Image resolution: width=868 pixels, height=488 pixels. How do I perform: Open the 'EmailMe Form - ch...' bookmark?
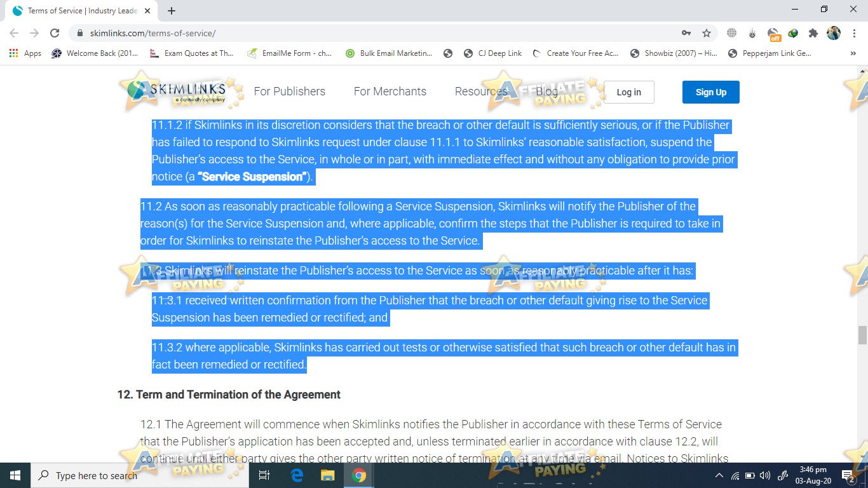(290, 53)
